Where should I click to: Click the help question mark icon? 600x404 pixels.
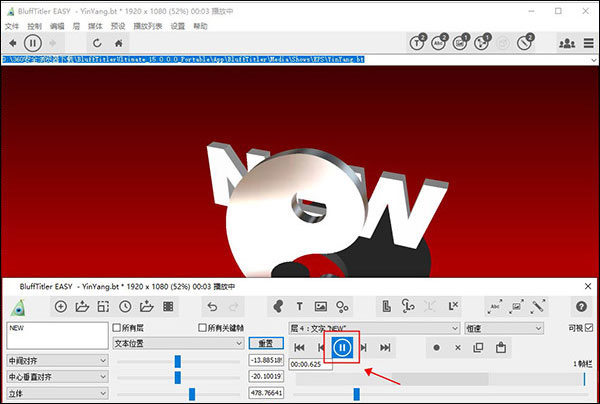click(x=580, y=306)
